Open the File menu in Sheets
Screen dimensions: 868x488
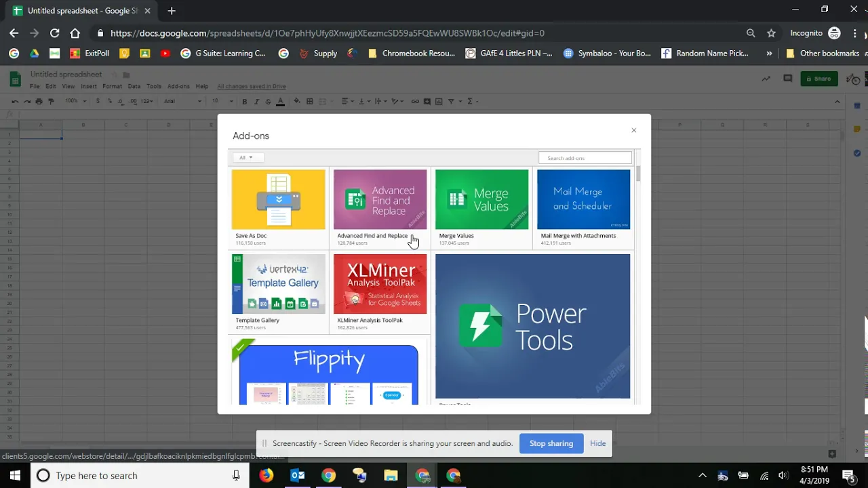[35, 86]
